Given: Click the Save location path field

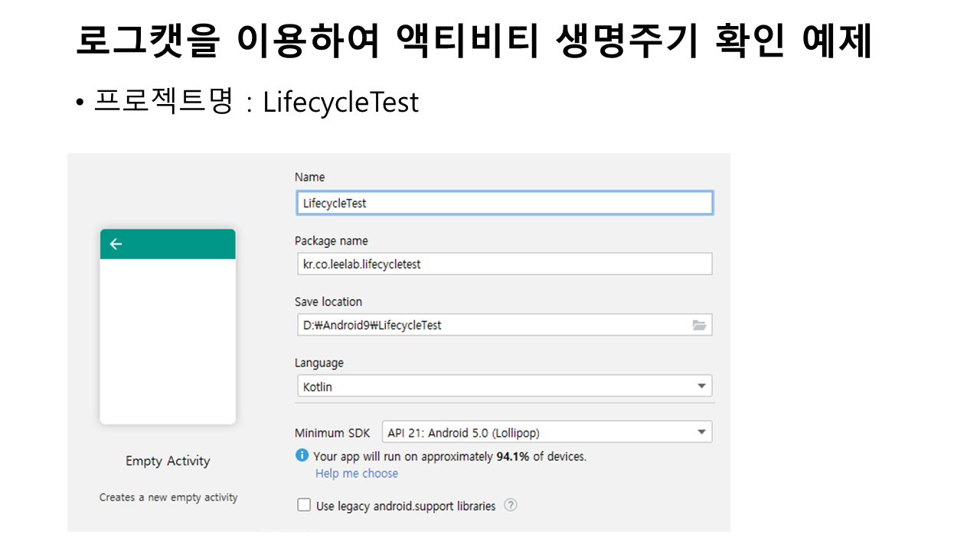Looking at the screenshot, I should point(490,325).
